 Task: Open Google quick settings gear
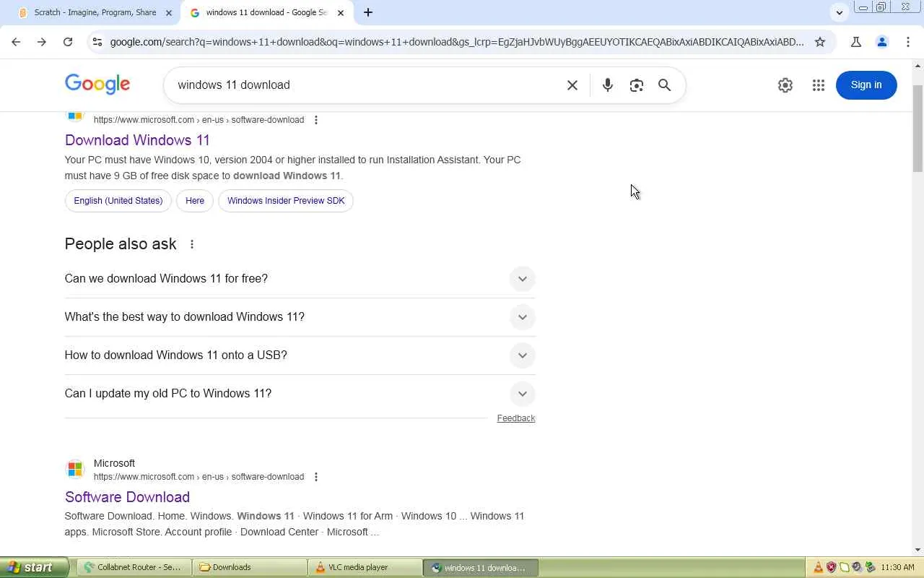click(785, 85)
